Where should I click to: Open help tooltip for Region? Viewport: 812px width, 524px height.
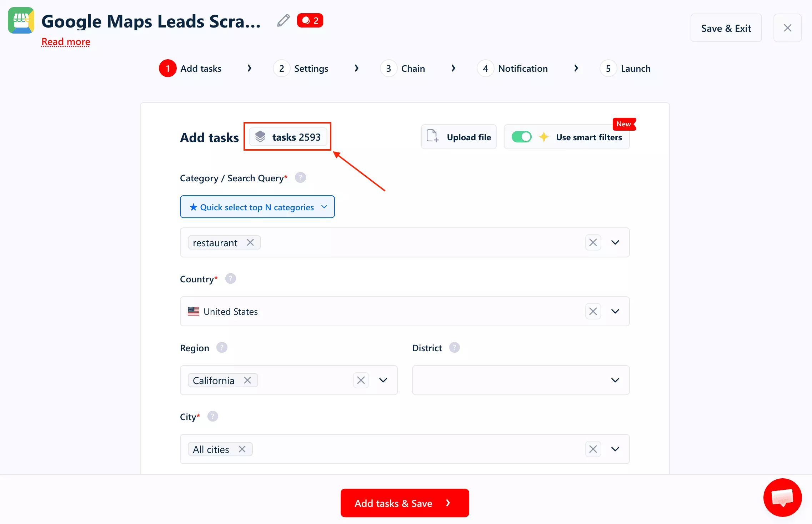[x=222, y=348]
